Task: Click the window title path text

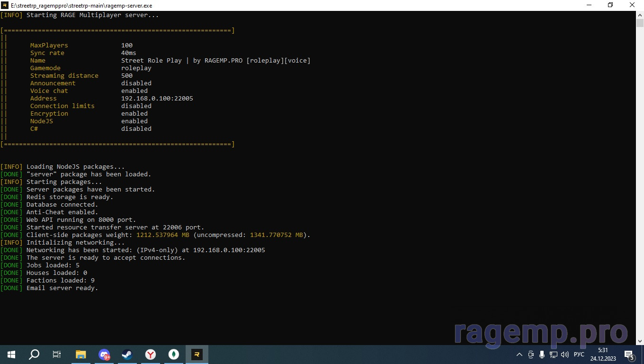Action: (x=81, y=6)
